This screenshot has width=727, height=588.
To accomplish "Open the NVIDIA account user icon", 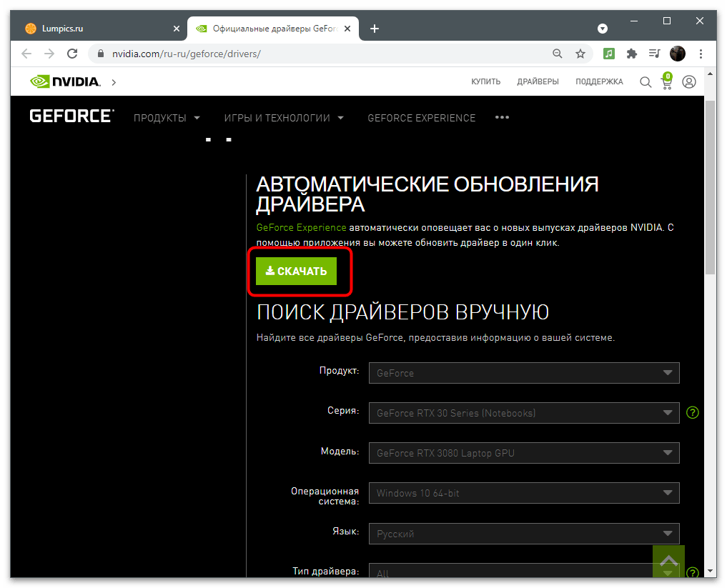I will point(689,82).
